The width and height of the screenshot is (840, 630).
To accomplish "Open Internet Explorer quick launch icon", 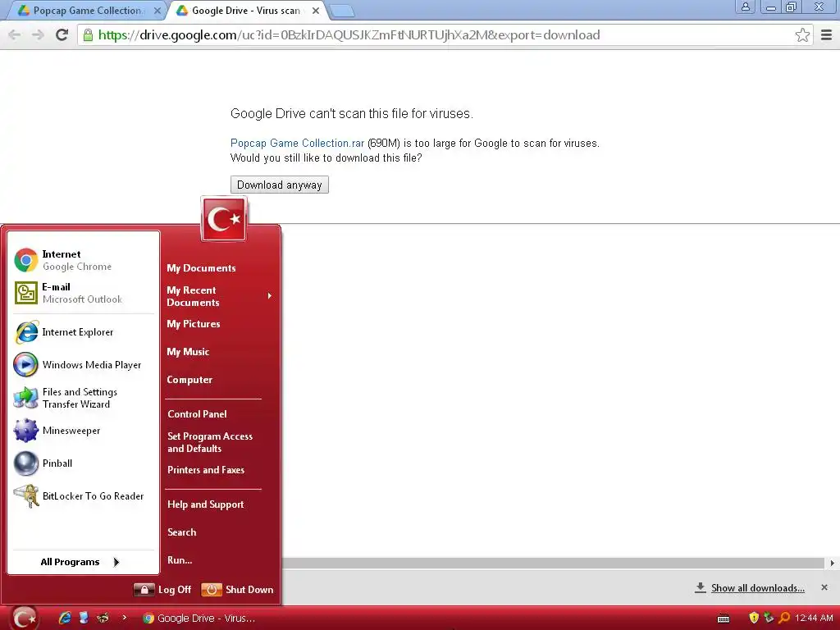I will pos(65,618).
